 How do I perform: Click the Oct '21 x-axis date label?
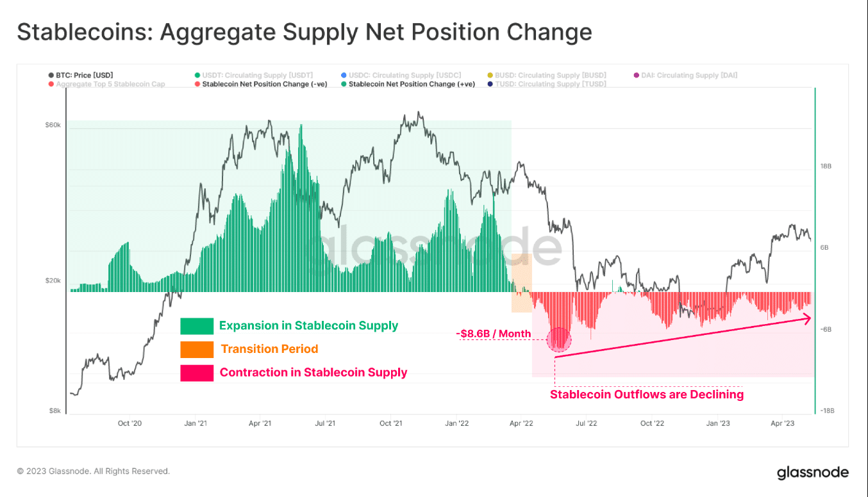(x=390, y=423)
